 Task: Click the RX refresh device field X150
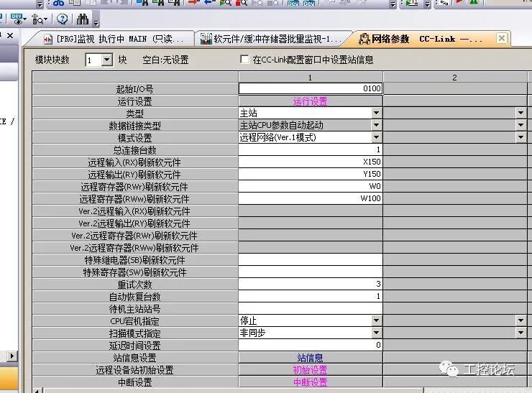tap(311, 162)
